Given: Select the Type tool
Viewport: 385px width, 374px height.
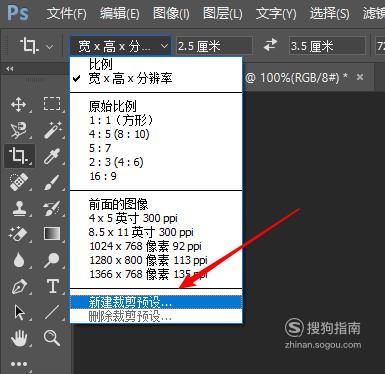Looking at the screenshot, I should (x=53, y=286).
